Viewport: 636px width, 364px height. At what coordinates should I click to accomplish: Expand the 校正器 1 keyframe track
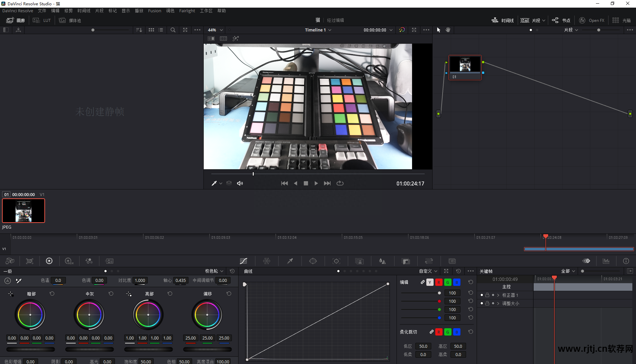[x=498, y=295]
